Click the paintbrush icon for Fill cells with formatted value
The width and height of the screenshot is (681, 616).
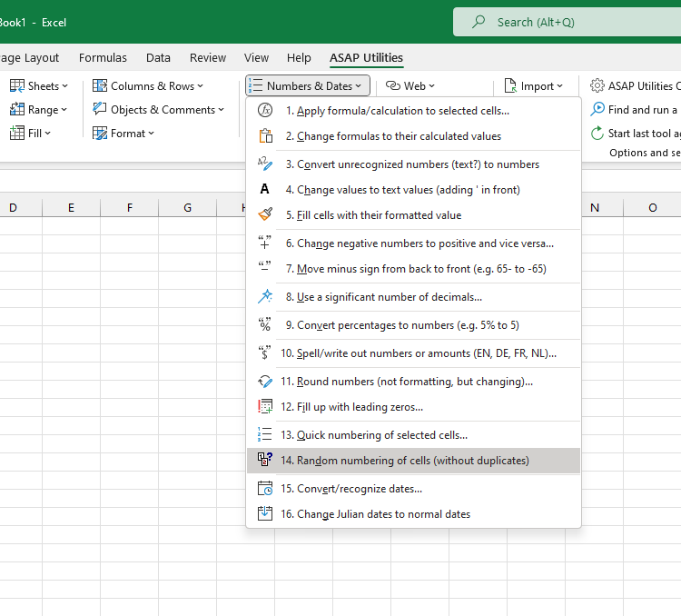tap(265, 214)
